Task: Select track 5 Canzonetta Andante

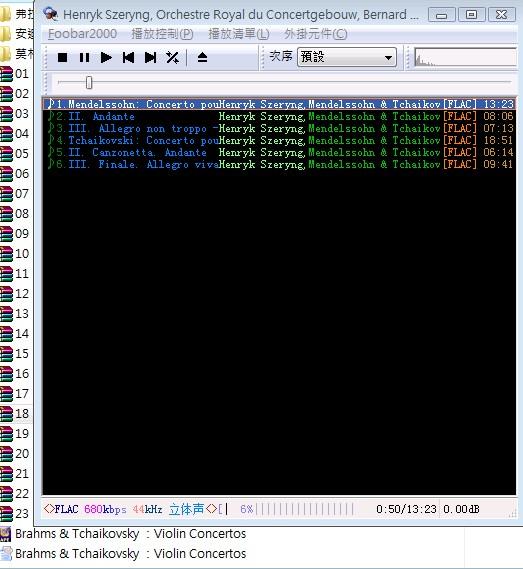Action: pyautogui.click(x=279, y=152)
